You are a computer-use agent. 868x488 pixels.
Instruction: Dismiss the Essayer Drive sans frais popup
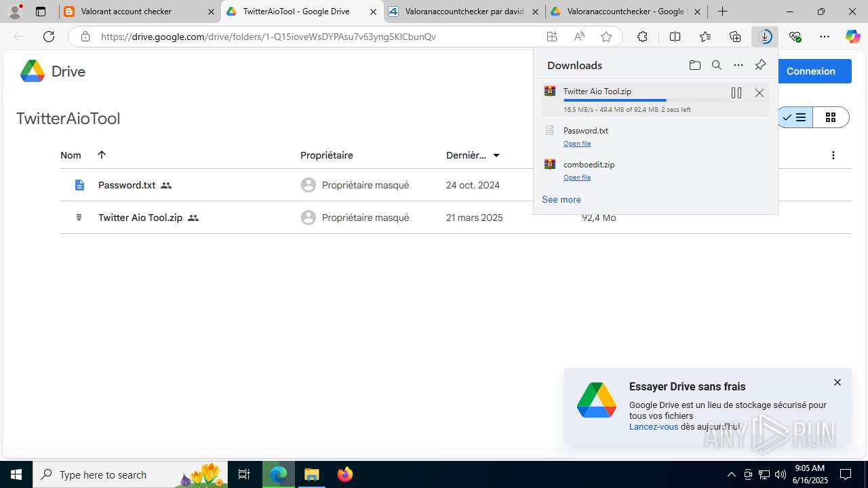(837, 382)
